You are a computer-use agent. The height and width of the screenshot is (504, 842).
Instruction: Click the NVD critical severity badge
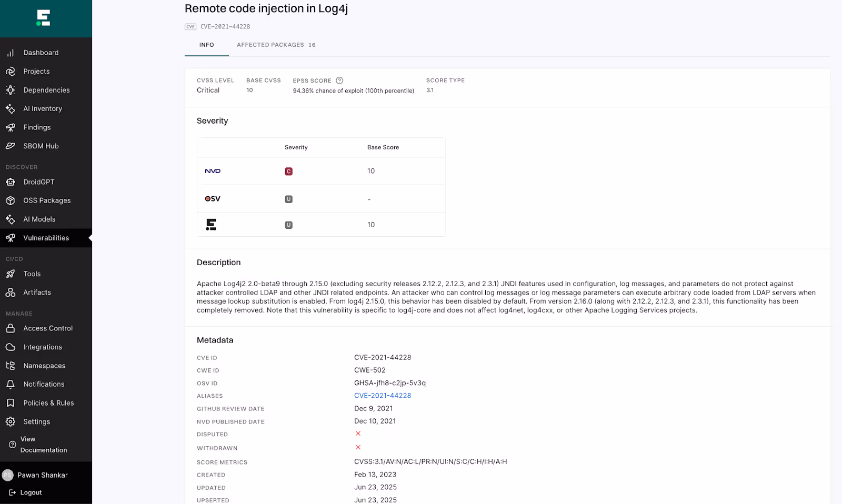click(x=288, y=172)
